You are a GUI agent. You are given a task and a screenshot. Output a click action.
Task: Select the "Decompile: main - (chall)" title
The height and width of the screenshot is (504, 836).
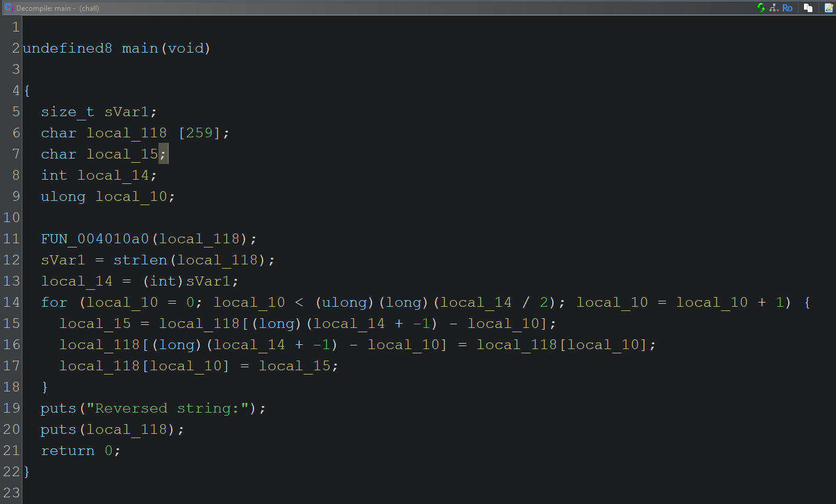tap(57, 8)
